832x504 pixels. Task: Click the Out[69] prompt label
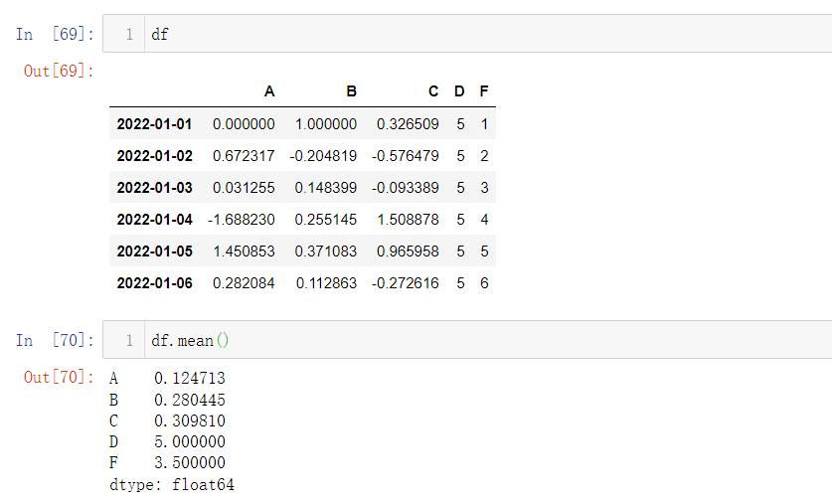[x=59, y=71]
